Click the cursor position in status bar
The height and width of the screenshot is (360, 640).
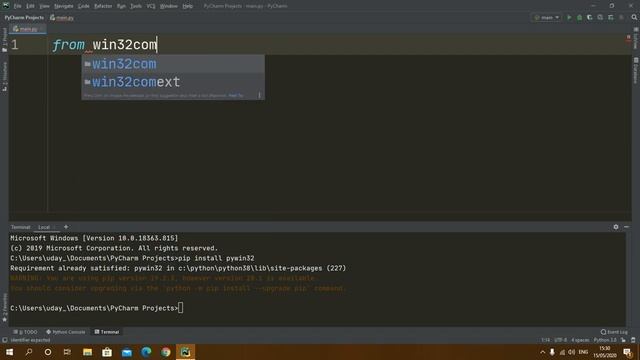[545, 340]
